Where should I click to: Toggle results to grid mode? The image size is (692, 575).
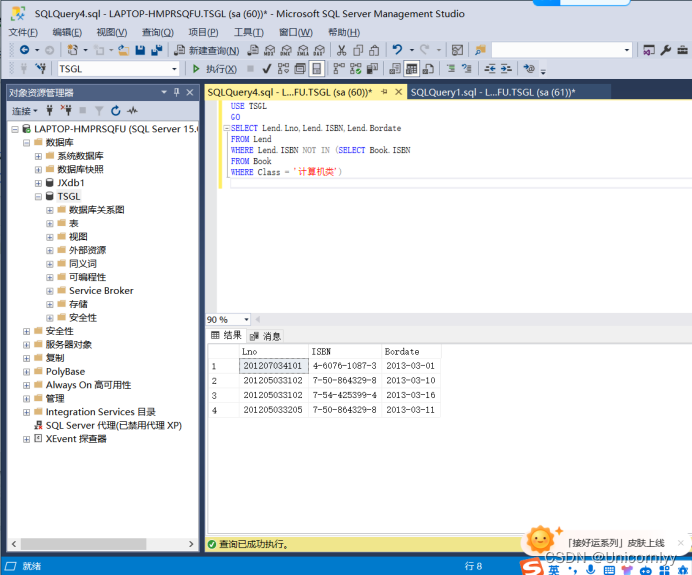(x=411, y=69)
